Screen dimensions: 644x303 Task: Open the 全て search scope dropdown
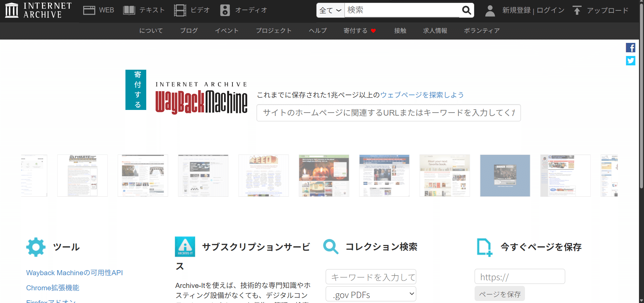(x=330, y=10)
